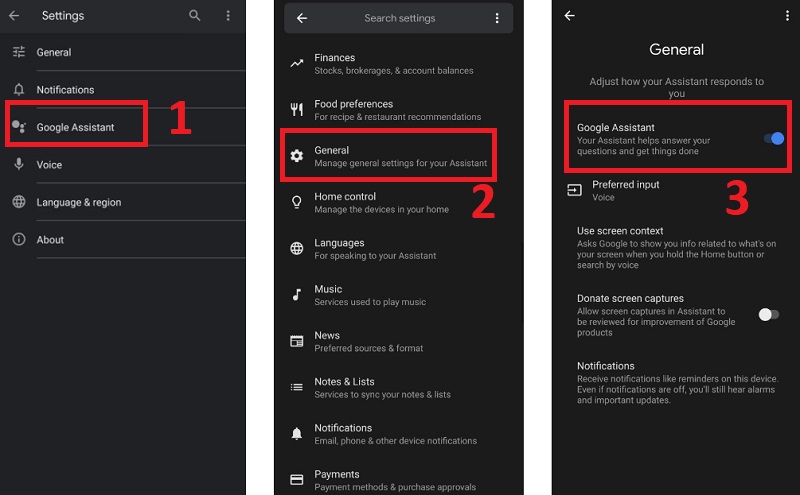Image resolution: width=800 pixels, height=495 pixels.
Task: Open Google Assistant settings entry
Action: click(76, 127)
